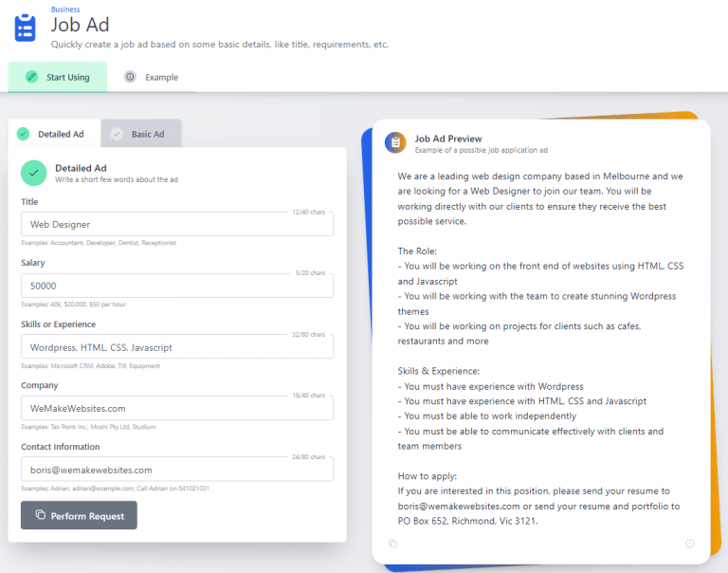Open the Business category link
728x573 pixels.
[65, 9]
